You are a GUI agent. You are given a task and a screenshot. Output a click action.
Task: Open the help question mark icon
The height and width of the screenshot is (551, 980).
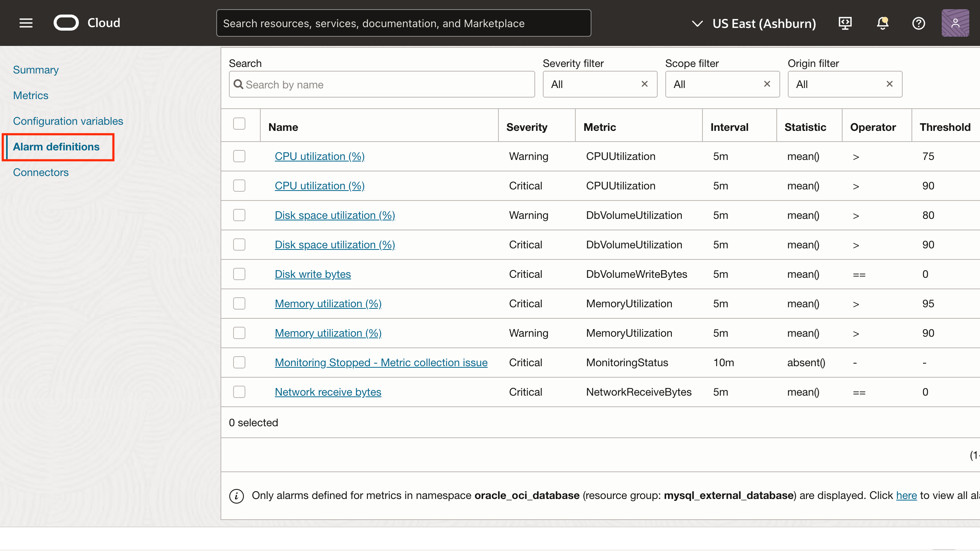(918, 23)
